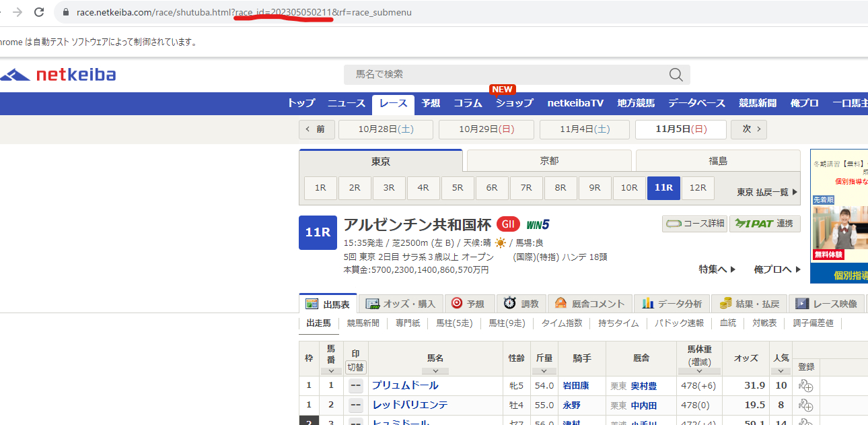Follow the プリュムドール horse link
Viewport: 868px width, 425px height.
(x=406, y=385)
